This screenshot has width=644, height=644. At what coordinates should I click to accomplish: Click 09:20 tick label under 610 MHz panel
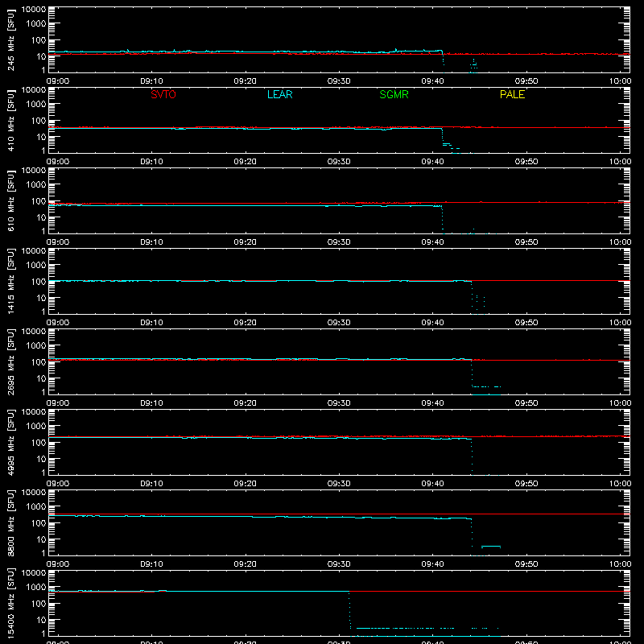(x=246, y=242)
